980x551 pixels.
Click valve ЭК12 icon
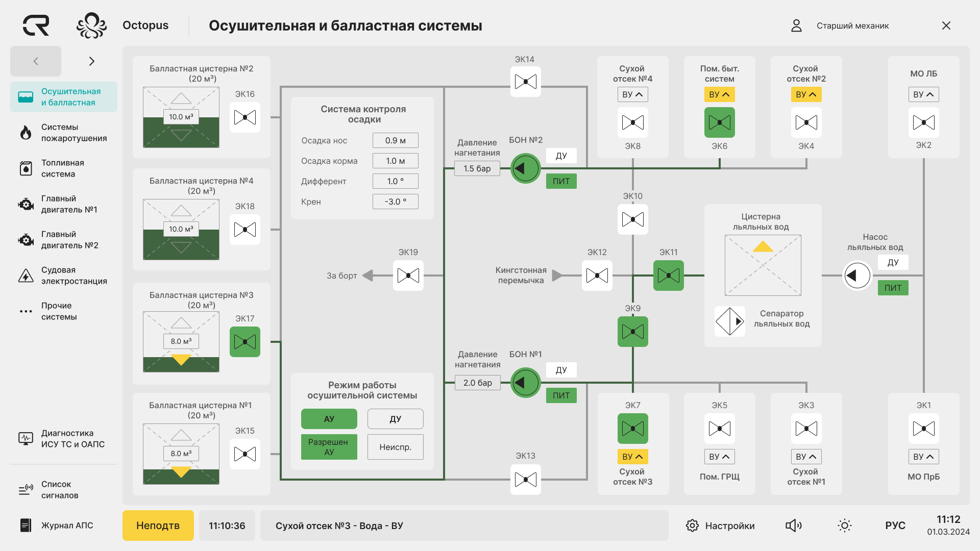click(x=597, y=275)
